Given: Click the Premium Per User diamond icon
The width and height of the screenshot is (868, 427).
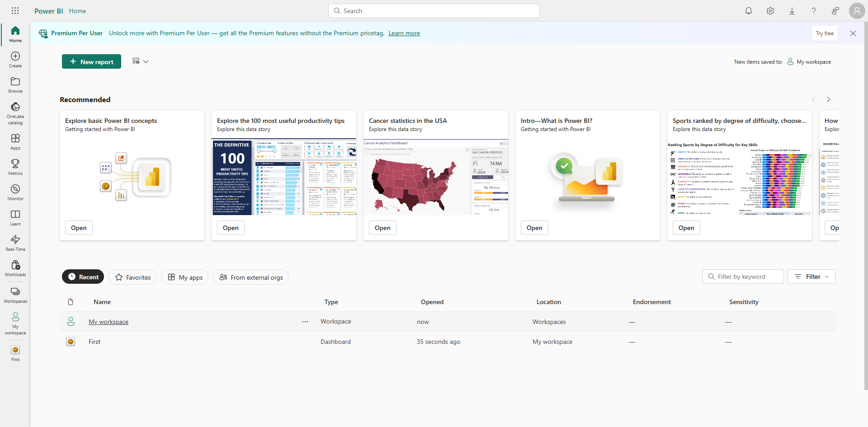Looking at the screenshot, I should tap(43, 33).
